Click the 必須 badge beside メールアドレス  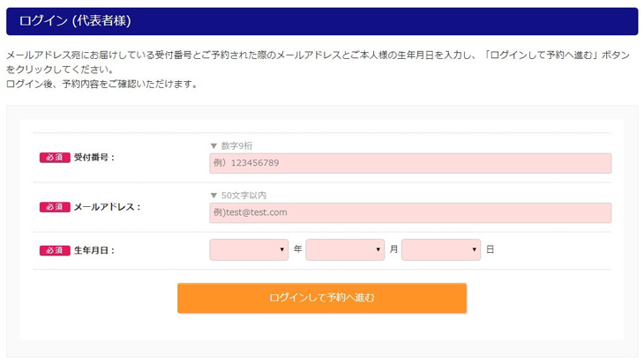pyautogui.click(x=55, y=207)
